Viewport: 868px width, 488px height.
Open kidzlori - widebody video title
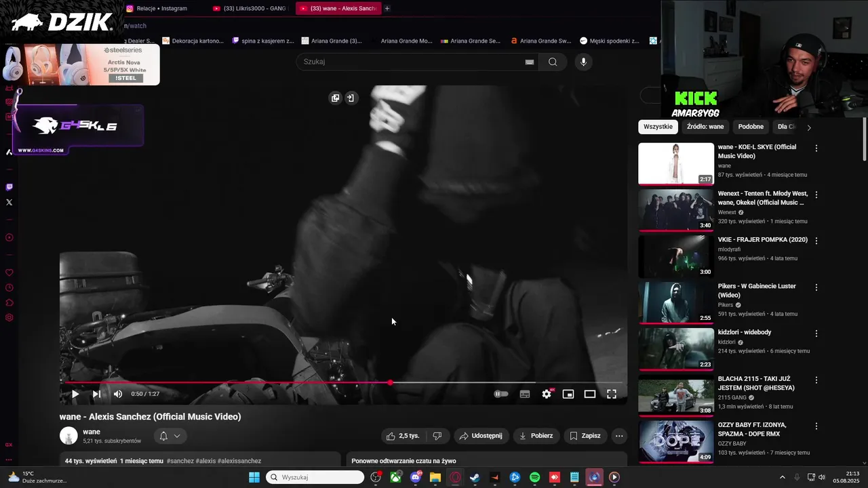click(745, 332)
